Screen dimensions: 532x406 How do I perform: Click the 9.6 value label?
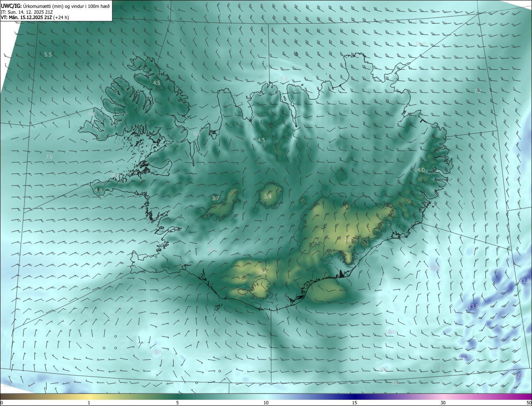pos(284,78)
